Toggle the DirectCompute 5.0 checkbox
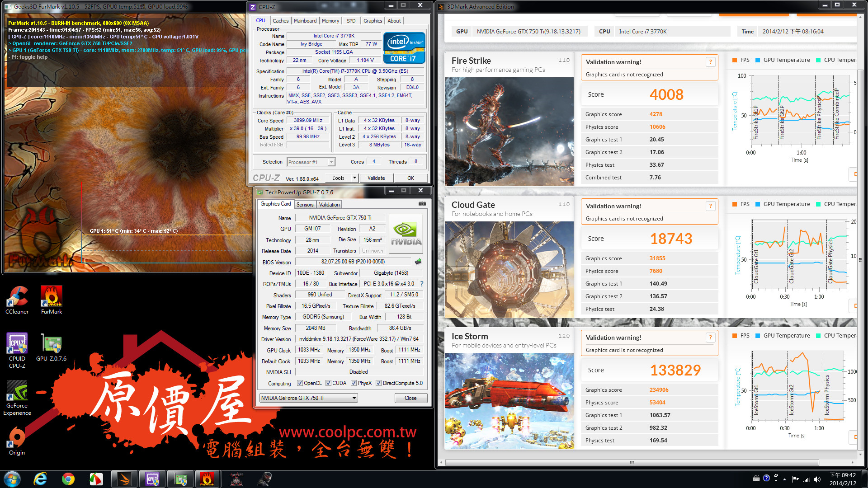 (x=378, y=383)
